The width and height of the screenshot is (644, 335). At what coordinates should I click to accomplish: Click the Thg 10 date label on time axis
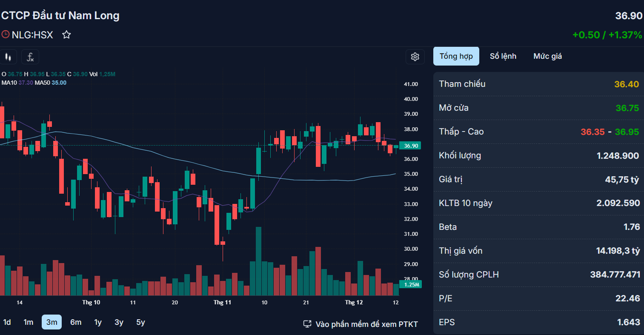pyautogui.click(x=91, y=302)
